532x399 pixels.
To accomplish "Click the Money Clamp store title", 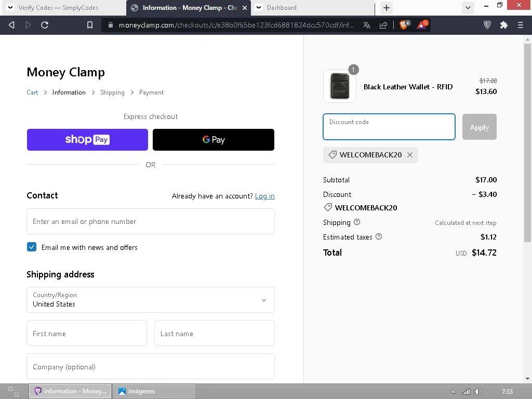I will pos(66,72).
